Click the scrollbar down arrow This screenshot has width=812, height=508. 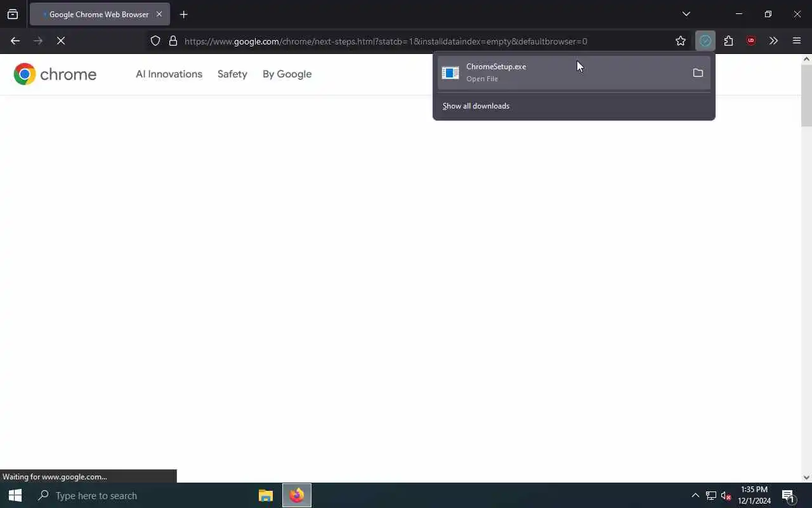tap(806, 478)
